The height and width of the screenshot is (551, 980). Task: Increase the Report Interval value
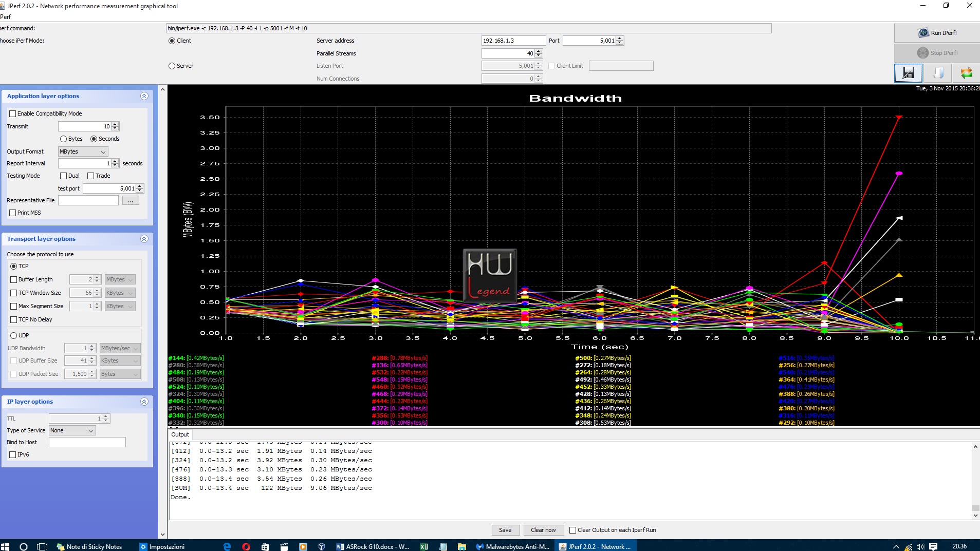[x=115, y=161]
